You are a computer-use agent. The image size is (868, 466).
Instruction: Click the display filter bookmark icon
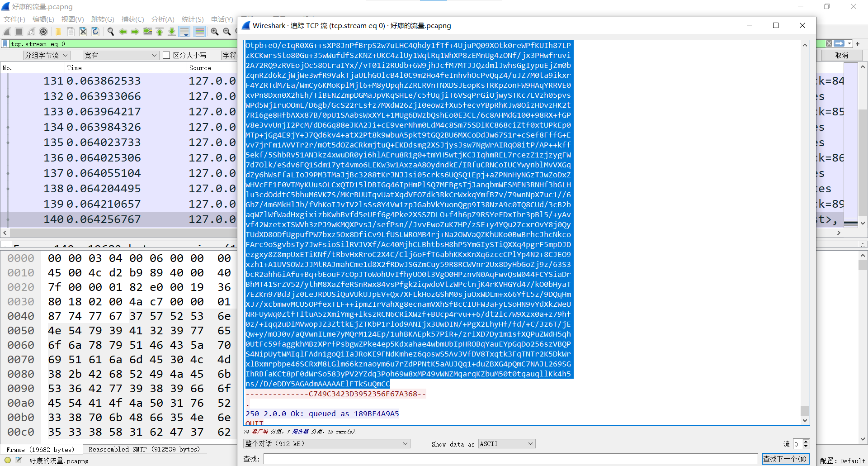[5, 44]
